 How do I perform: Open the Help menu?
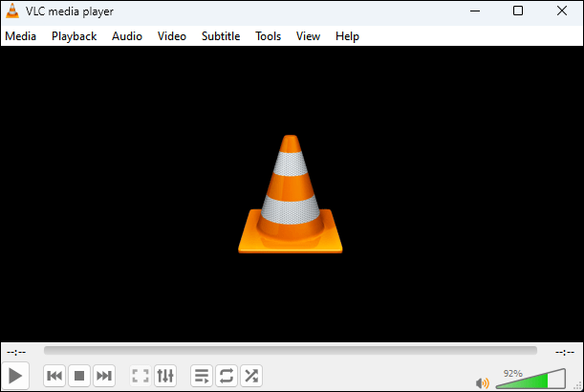click(x=347, y=36)
